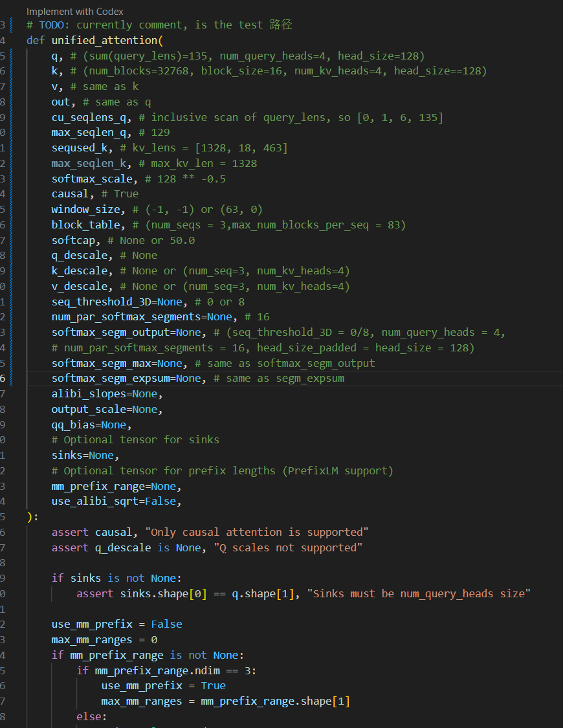Click the "else:" keyword

coord(91,716)
